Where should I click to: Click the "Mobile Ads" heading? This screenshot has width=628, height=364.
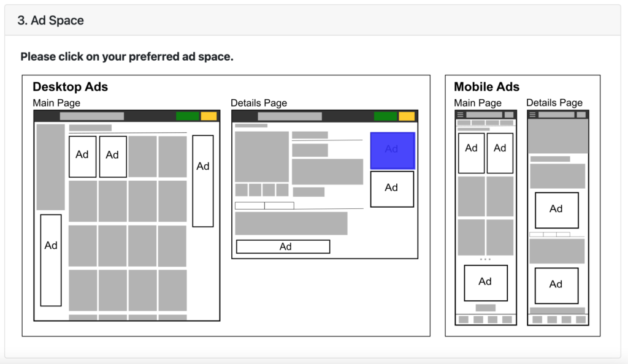(x=486, y=87)
